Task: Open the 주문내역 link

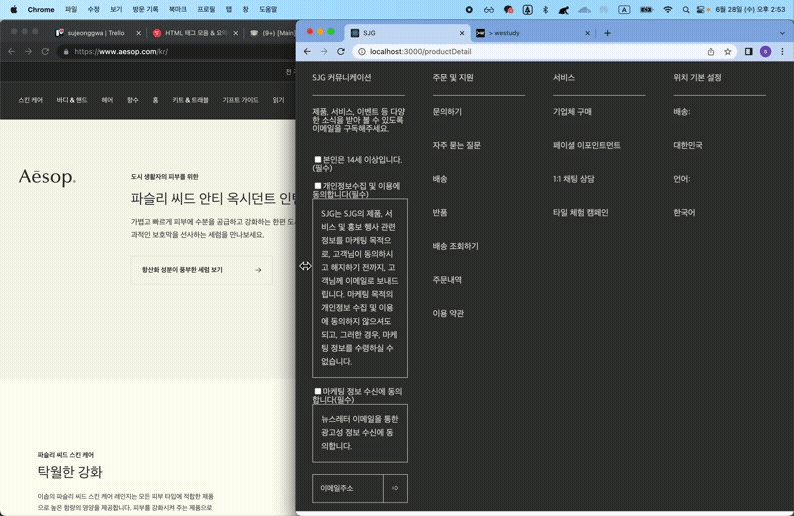Action: 447,280
